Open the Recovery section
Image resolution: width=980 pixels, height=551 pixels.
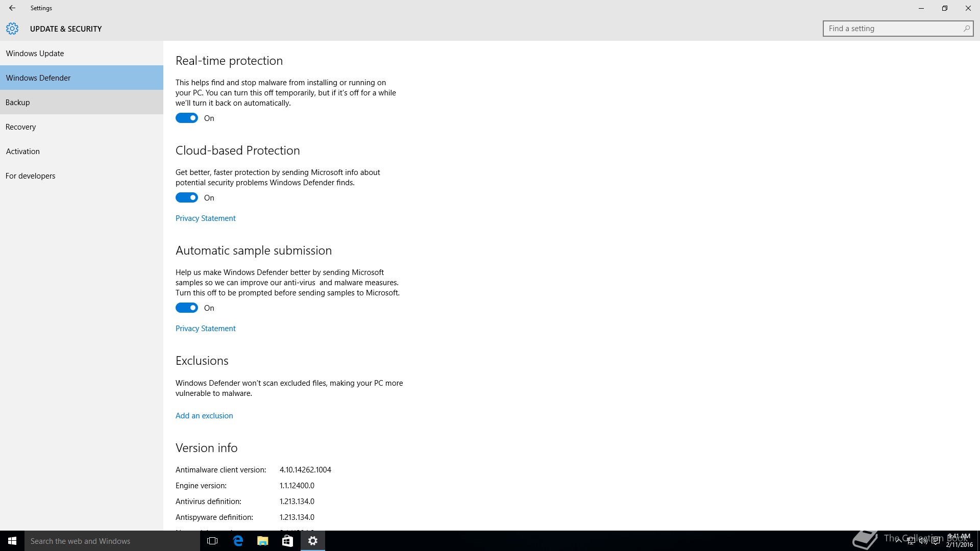click(x=21, y=127)
